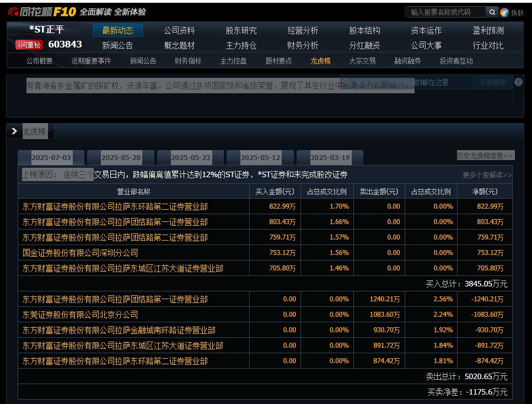Switch to the 2025-05-28 date tab
The image size is (532, 404).
tap(121, 158)
